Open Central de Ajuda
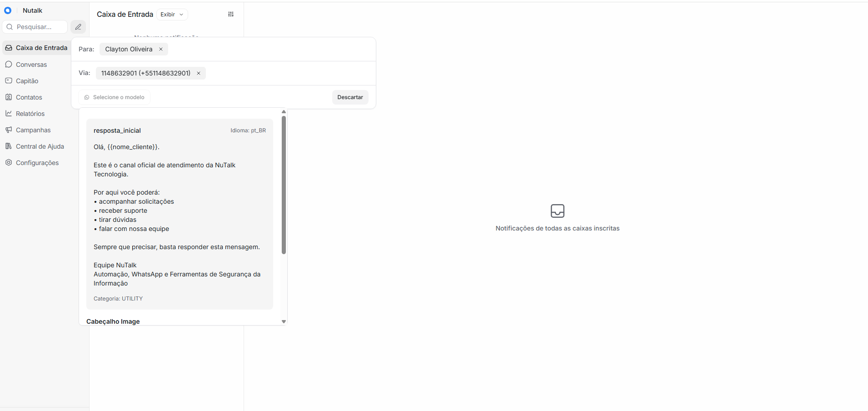 tap(40, 146)
